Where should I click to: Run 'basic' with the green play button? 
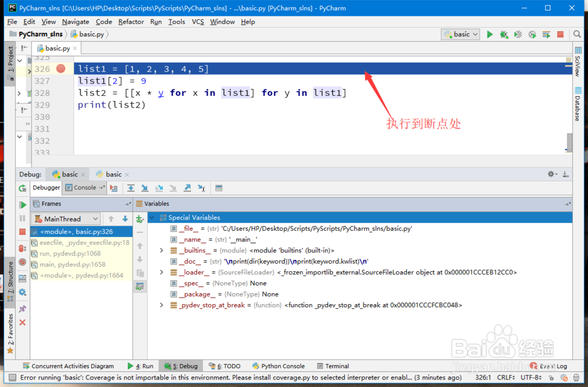click(489, 35)
